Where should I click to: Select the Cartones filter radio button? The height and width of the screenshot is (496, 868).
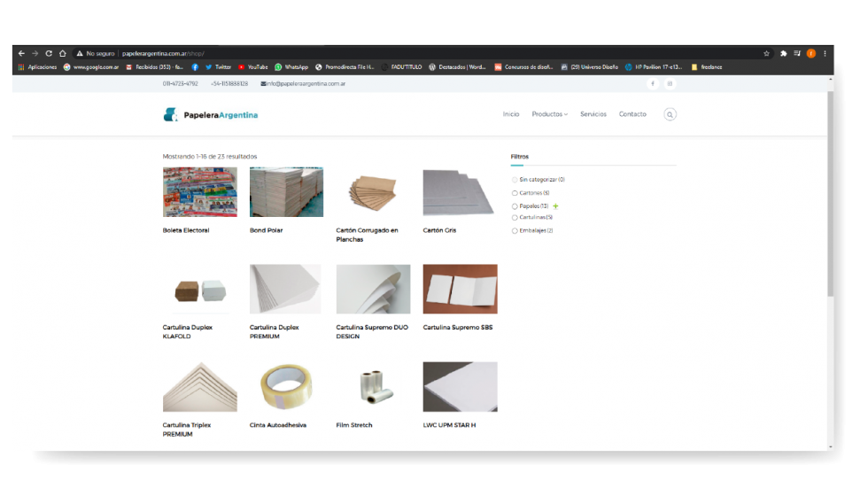[x=515, y=192]
